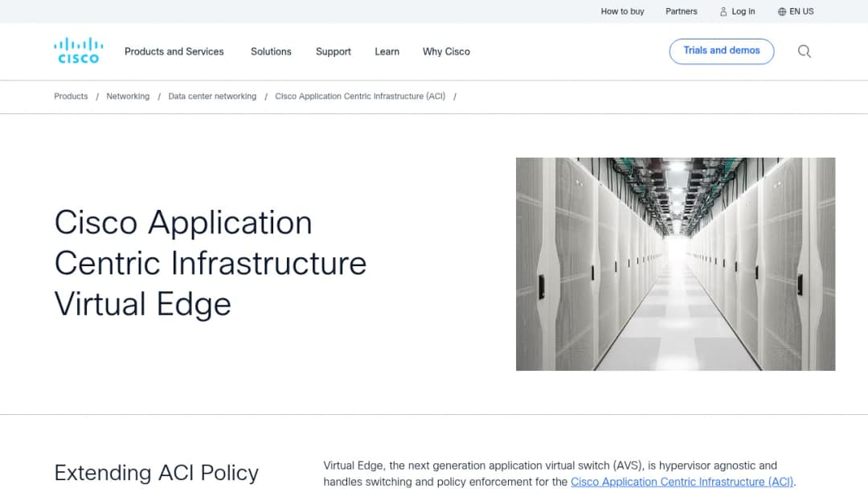Open the search magnifier icon
Image resolution: width=868 pixels, height=489 pixels.
pyautogui.click(x=805, y=51)
